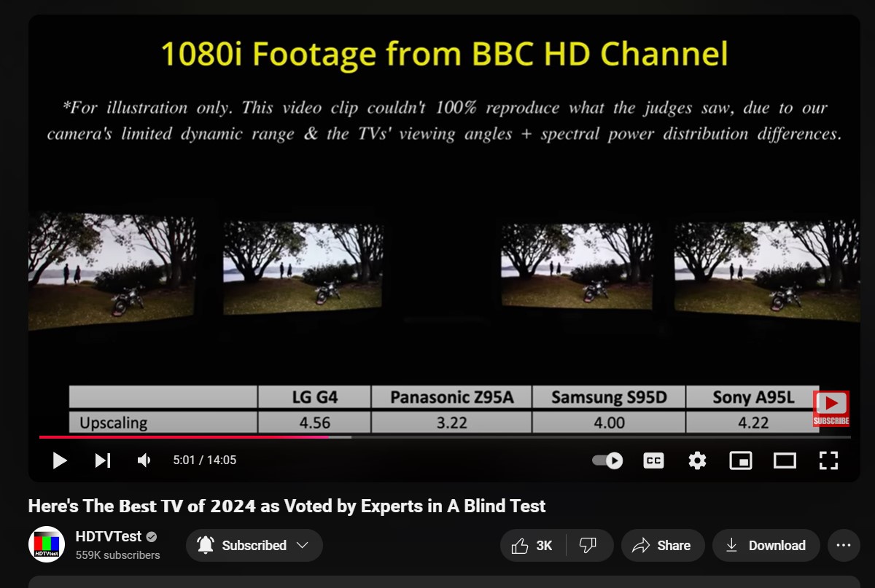Image resolution: width=875 pixels, height=588 pixels.
Task: Mute the video volume
Action: [x=144, y=460]
